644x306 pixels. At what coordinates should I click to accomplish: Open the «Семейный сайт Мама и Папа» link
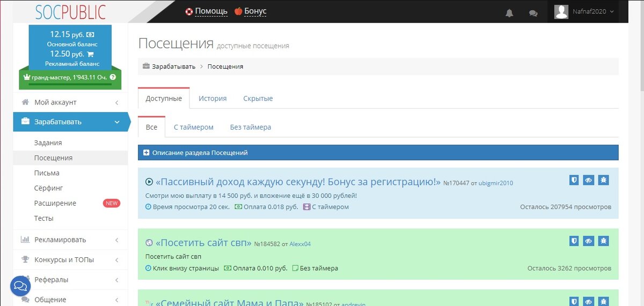[x=229, y=303]
